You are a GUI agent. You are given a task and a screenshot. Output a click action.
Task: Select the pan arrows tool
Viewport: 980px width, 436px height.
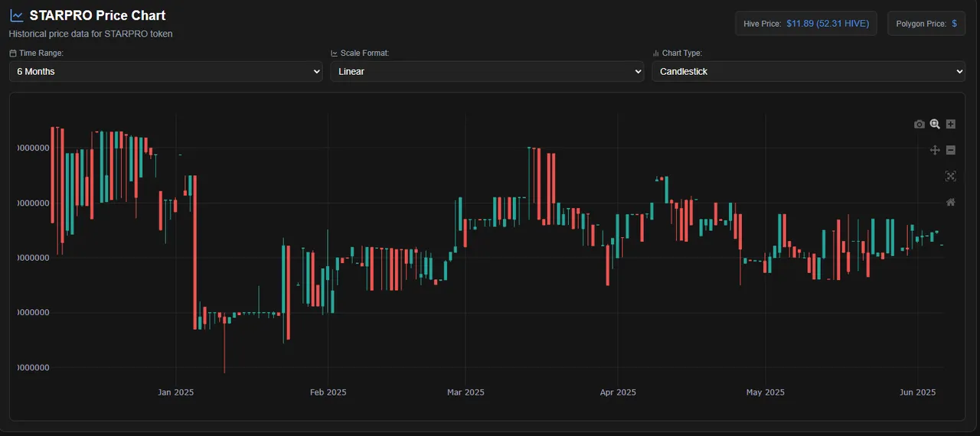point(935,150)
